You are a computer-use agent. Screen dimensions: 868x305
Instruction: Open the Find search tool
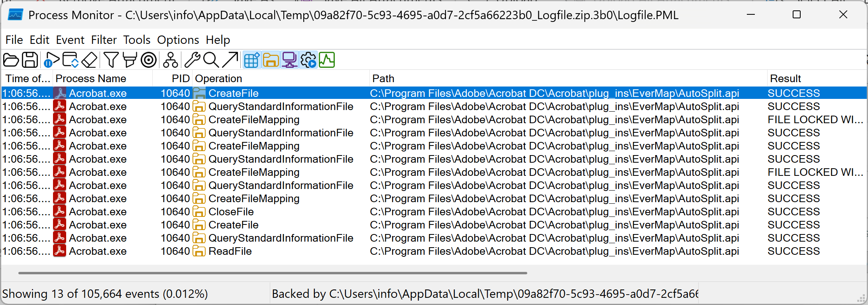tap(211, 60)
